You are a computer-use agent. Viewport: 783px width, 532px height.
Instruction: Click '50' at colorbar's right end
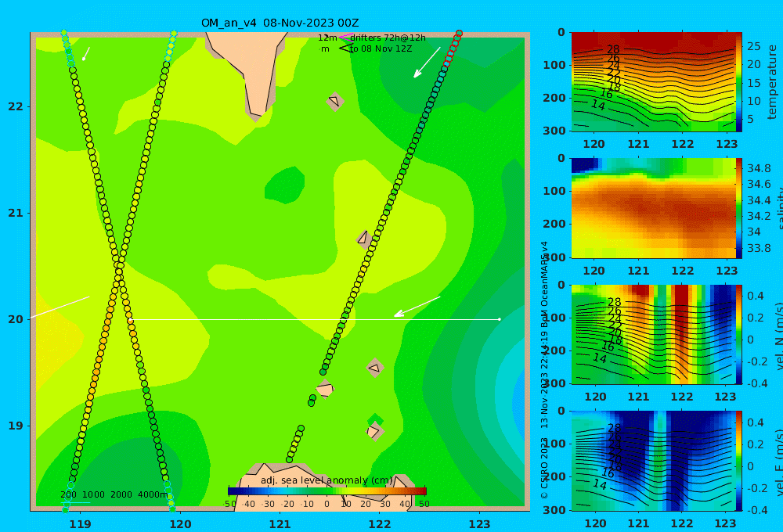(424, 504)
